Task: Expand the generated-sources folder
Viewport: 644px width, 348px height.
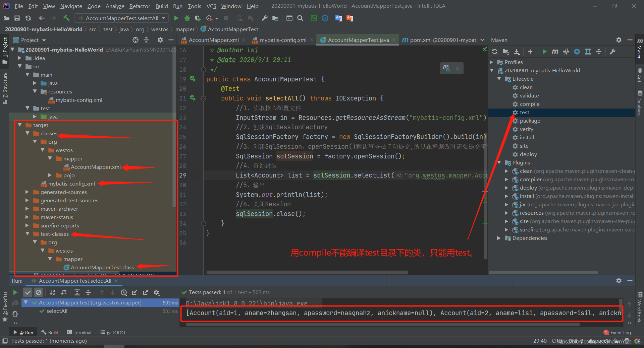Action: pos(27,192)
